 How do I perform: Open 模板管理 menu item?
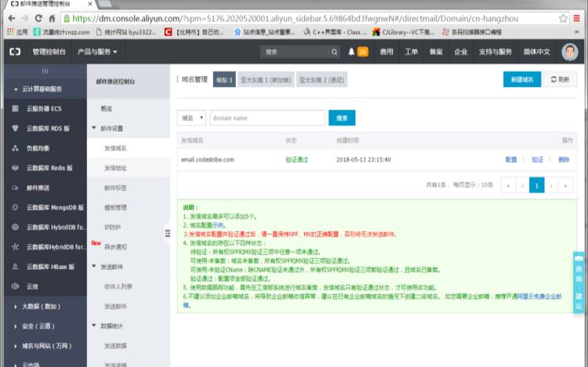click(x=115, y=207)
